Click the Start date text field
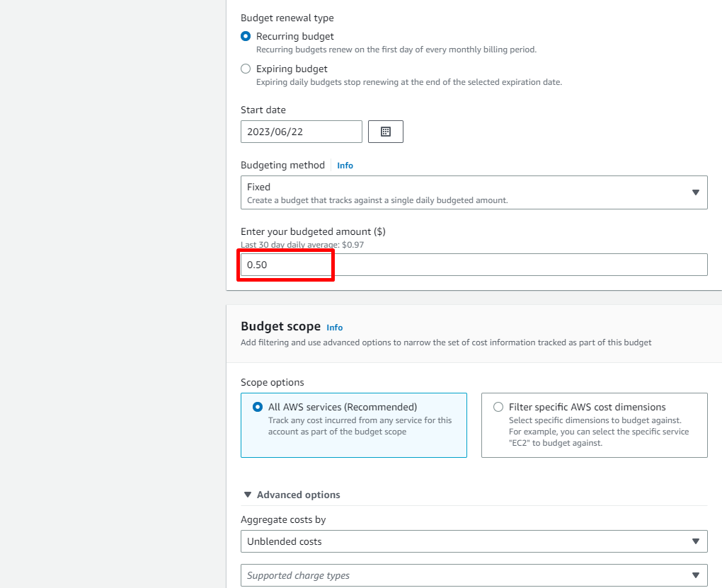Screen dimensions: 722x588 tap(301, 132)
